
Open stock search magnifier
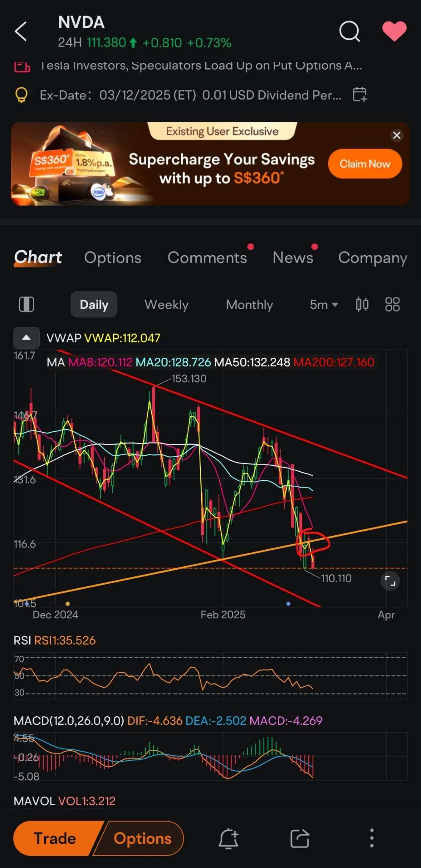click(349, 31)
